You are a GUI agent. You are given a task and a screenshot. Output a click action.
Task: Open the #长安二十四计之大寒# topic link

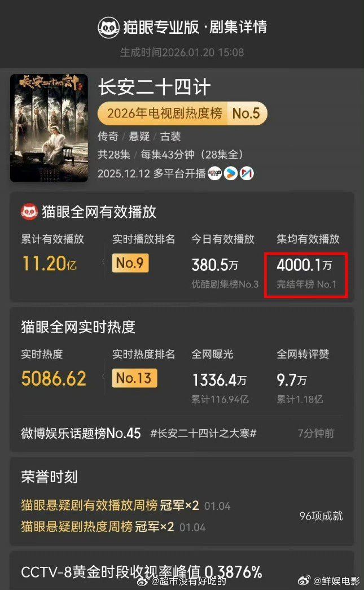203,434
